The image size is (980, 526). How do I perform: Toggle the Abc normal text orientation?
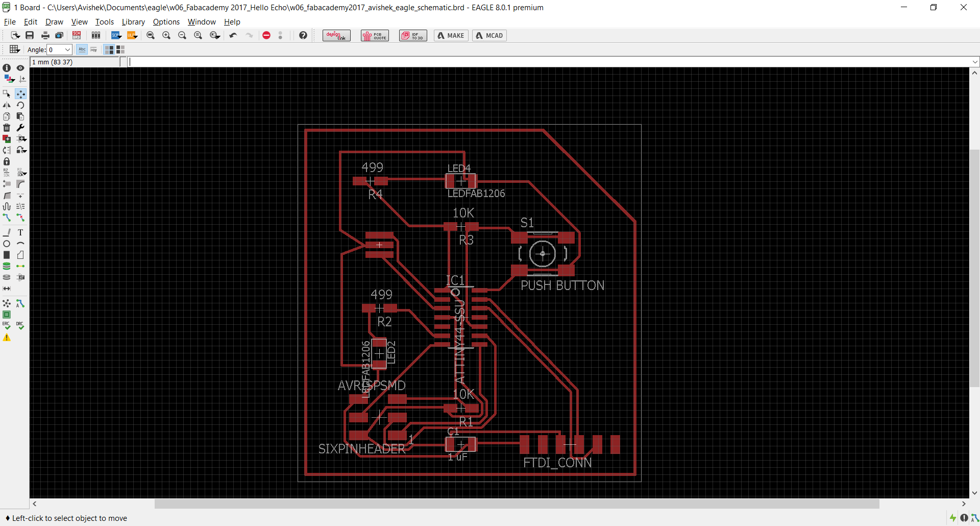coord(82,50)
